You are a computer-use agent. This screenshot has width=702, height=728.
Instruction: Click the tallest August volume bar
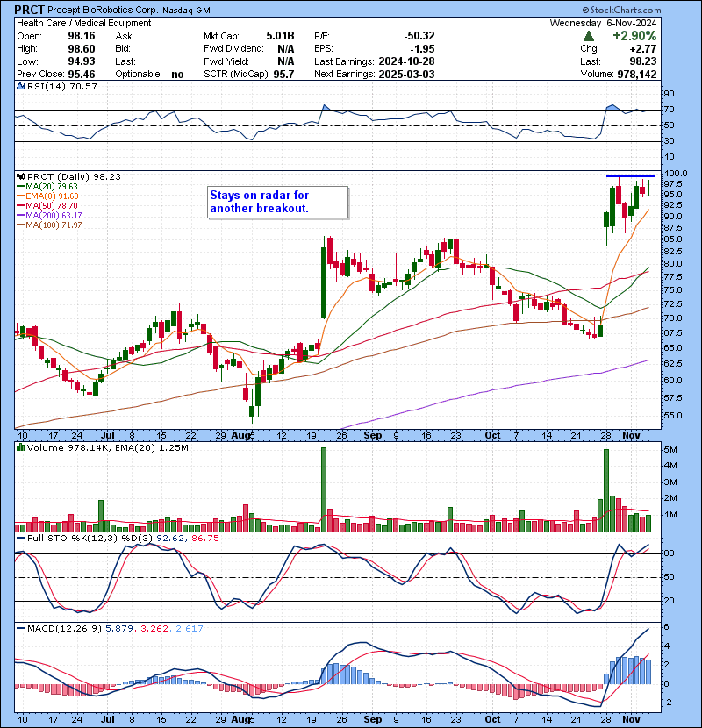[x=324, y=489]
